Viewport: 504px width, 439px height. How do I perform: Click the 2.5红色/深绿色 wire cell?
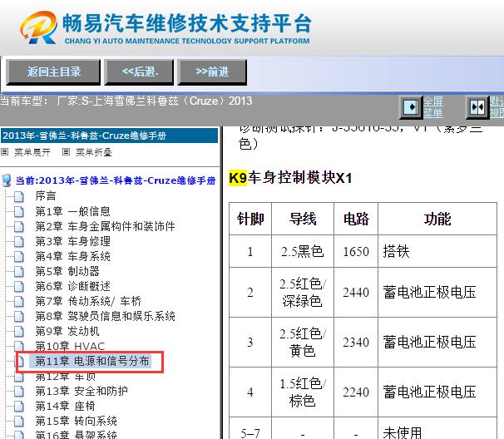tap(303, 293)
